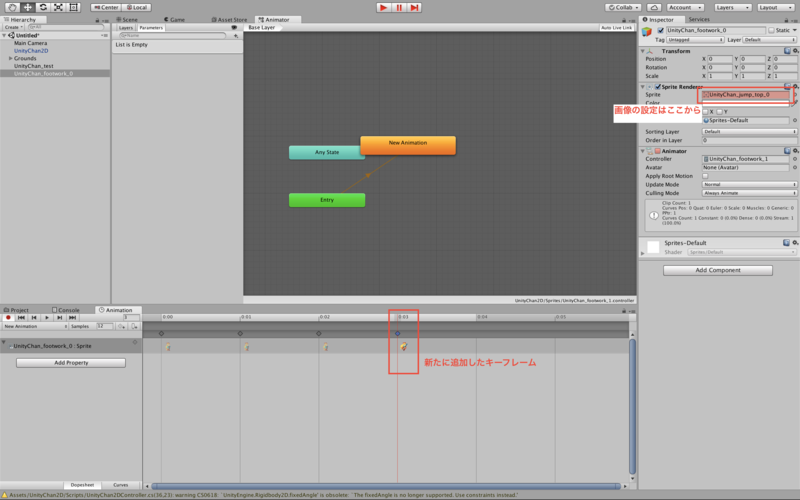800x500 pixels.
Task: Toggle Center pivot mode button
Action: coord(106,7)
